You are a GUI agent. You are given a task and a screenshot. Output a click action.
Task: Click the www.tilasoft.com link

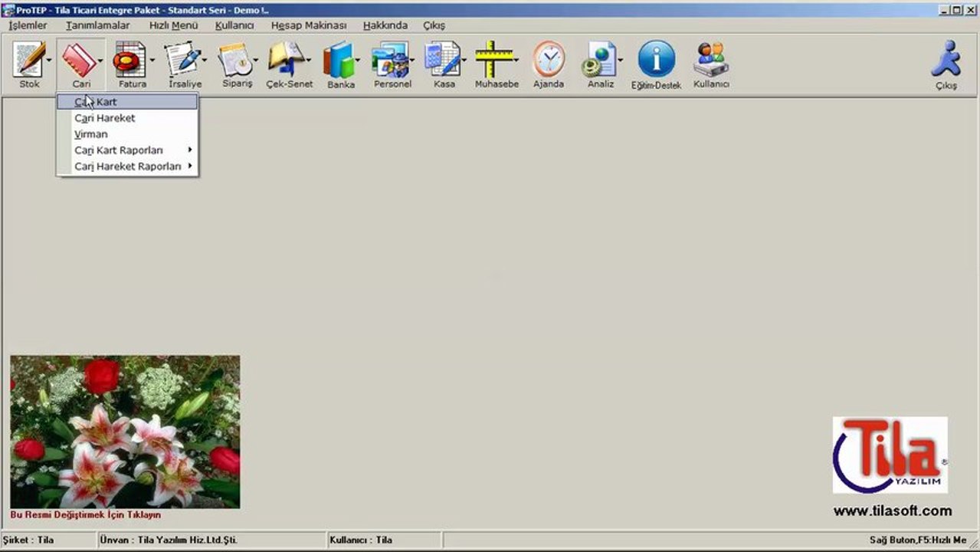893,511
